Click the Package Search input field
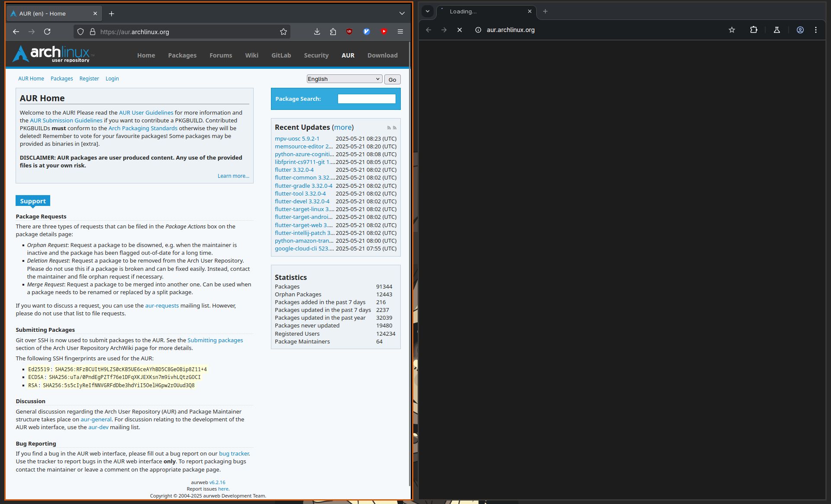The image size is (831, 504). coord(367,99)
